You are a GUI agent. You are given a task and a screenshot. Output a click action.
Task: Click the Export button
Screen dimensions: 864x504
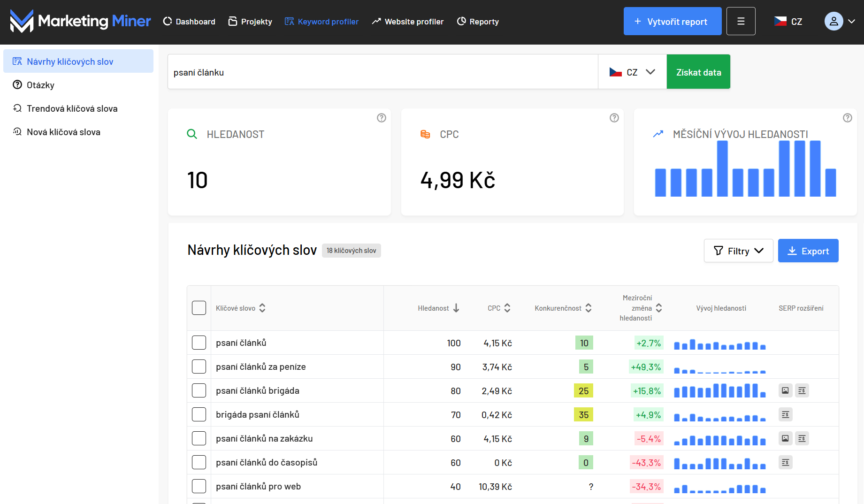[x=808, y=251]
